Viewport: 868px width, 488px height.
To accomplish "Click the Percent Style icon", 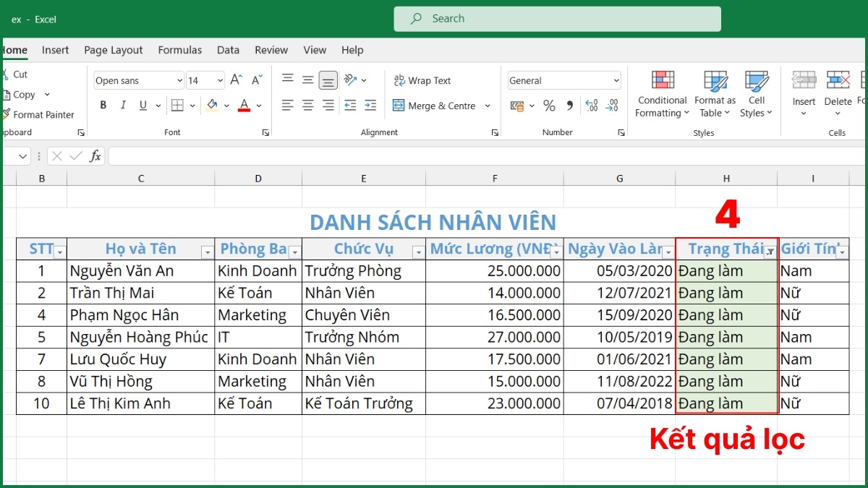I will [549, 106].
